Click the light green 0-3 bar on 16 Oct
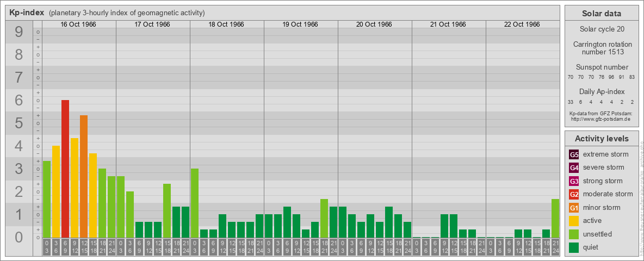Image resolution: width=644 pixels, height=261 pixels. pos(47,200)
